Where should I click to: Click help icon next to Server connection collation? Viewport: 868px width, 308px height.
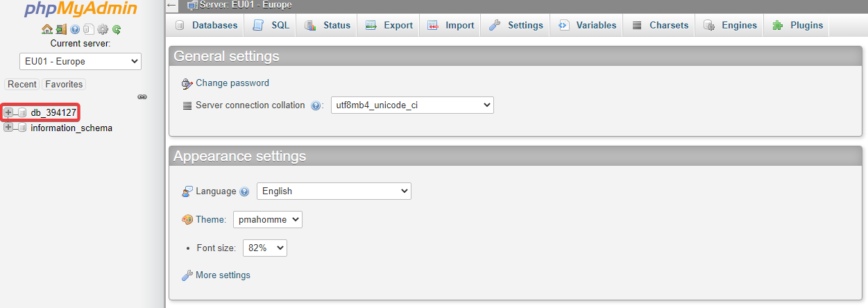coord(316,106)
